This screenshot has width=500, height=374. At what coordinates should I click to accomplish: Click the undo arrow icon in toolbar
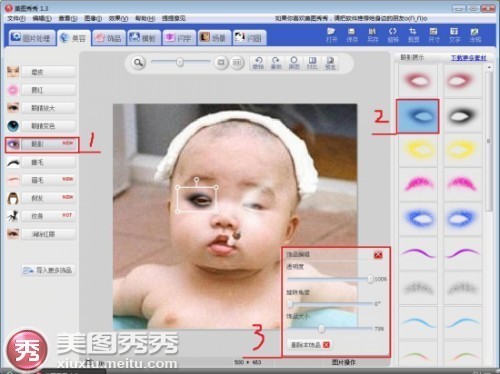point(258,63)
